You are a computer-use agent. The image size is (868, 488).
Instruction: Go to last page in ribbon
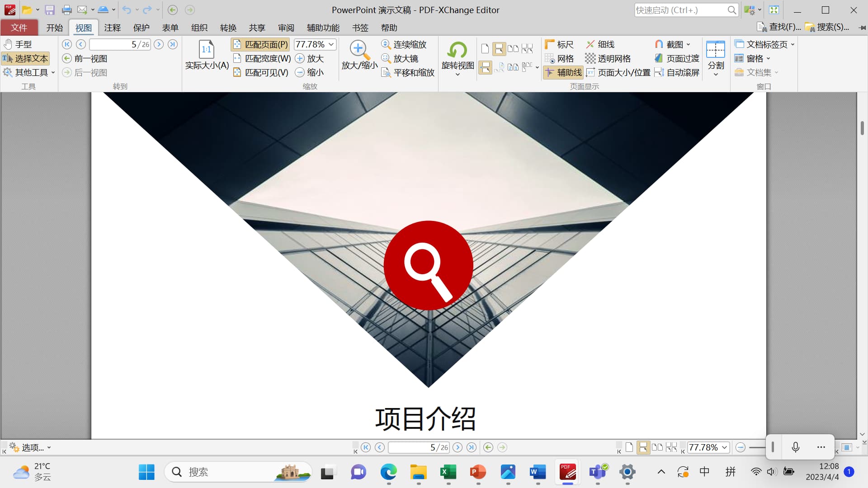click(x=173, y=44)
